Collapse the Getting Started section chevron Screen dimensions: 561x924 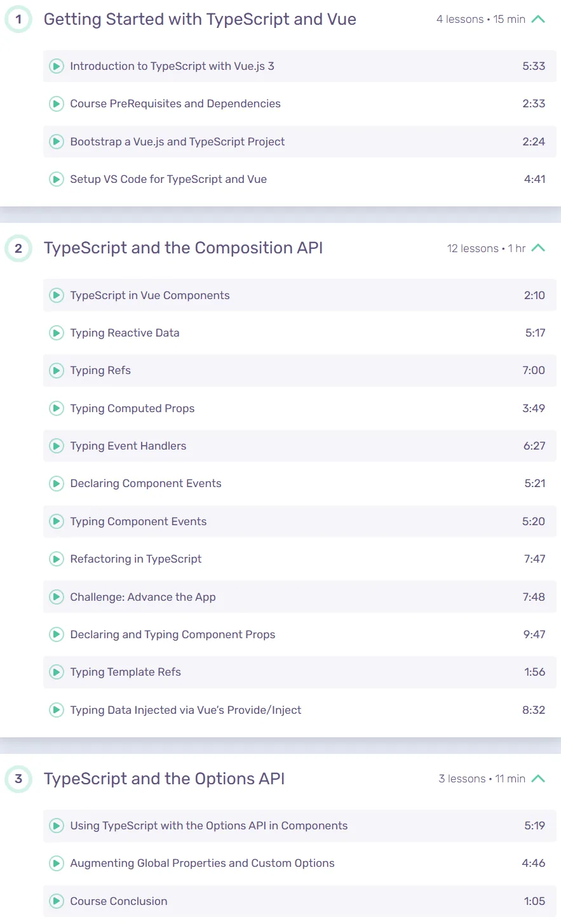pos(538,19)
